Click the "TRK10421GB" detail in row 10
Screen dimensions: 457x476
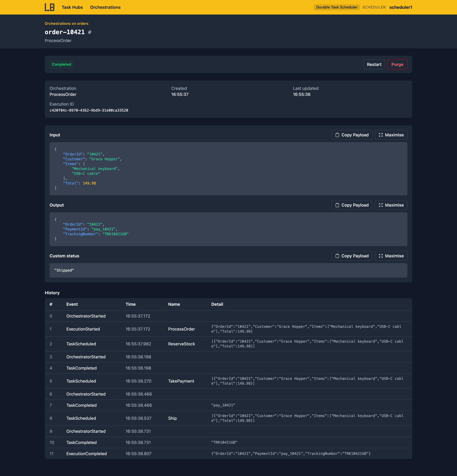(224, 442)
